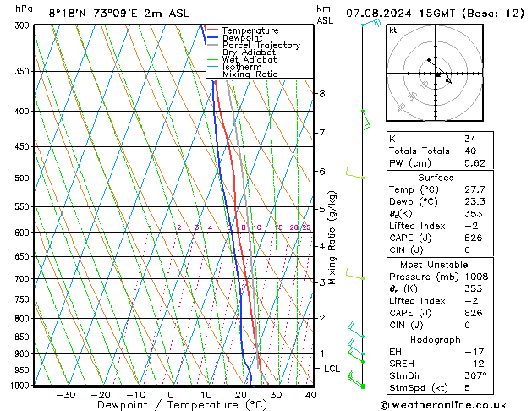Click the wind barb at 1000 hPa
Viewport: 532px width, 411px height.
click(355, 380)
